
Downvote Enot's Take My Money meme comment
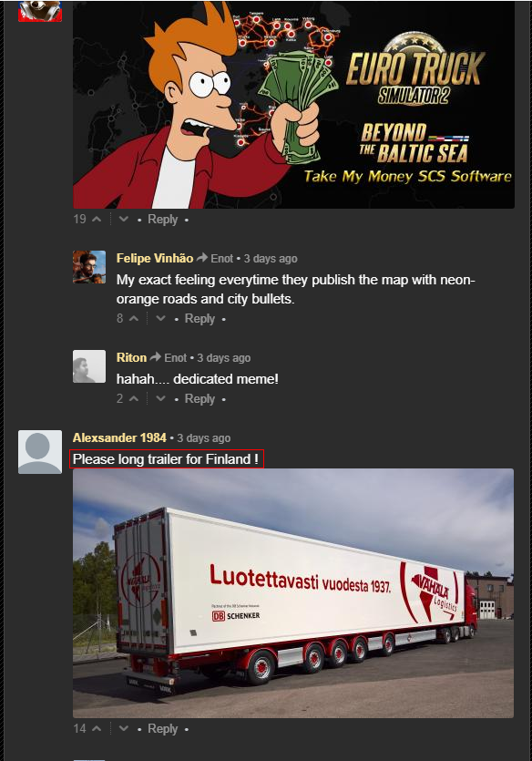pyautogui.click(x=124, y=220)
